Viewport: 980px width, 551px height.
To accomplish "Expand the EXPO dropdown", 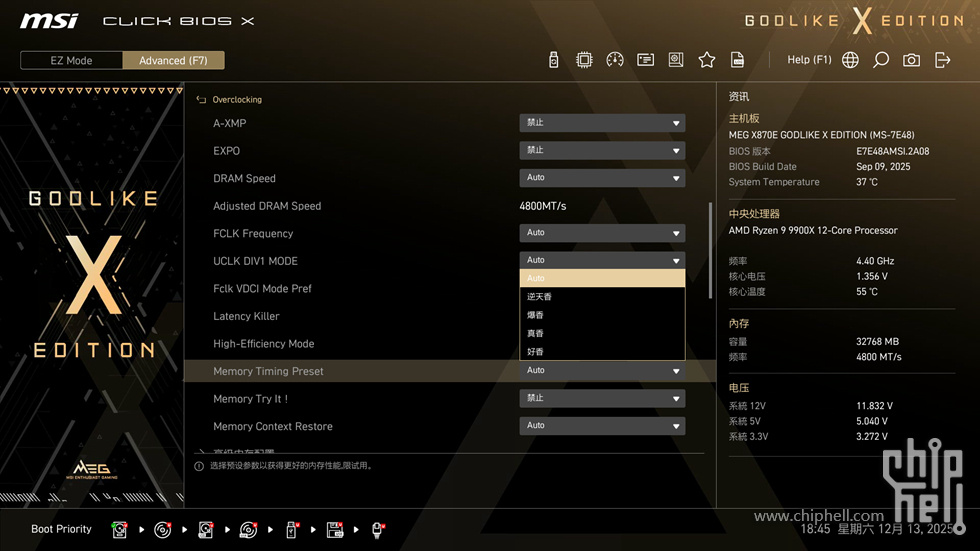I will click(602, 151).
